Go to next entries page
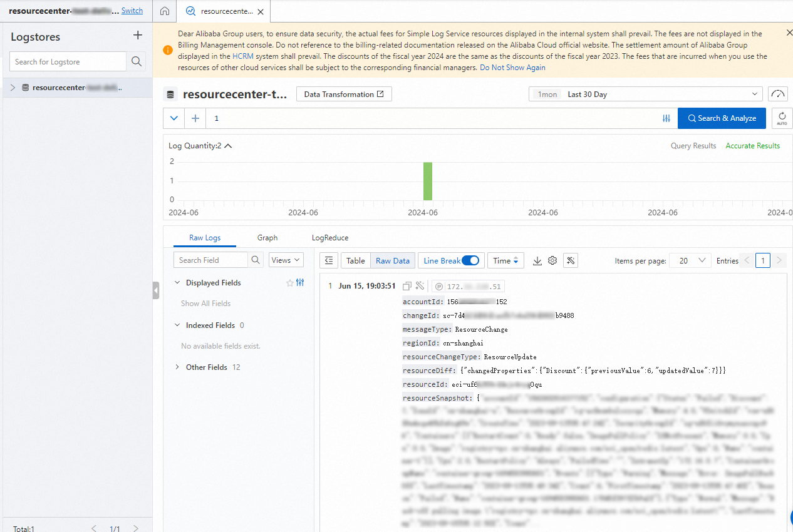This screenshot has height=532, width=793. coord(779,260)
